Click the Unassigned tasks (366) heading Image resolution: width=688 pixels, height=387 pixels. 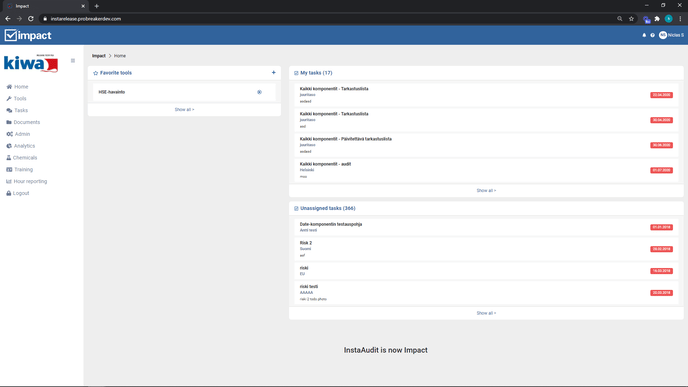[328, 208]
